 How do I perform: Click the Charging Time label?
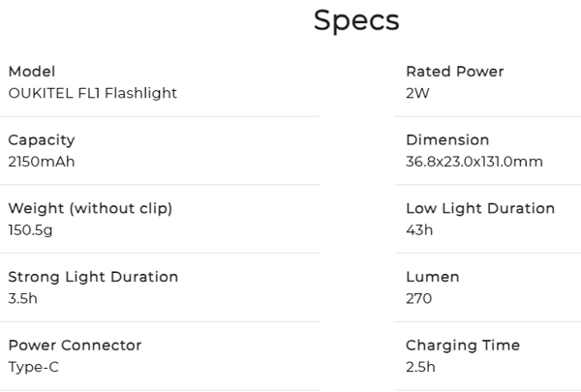463,346
